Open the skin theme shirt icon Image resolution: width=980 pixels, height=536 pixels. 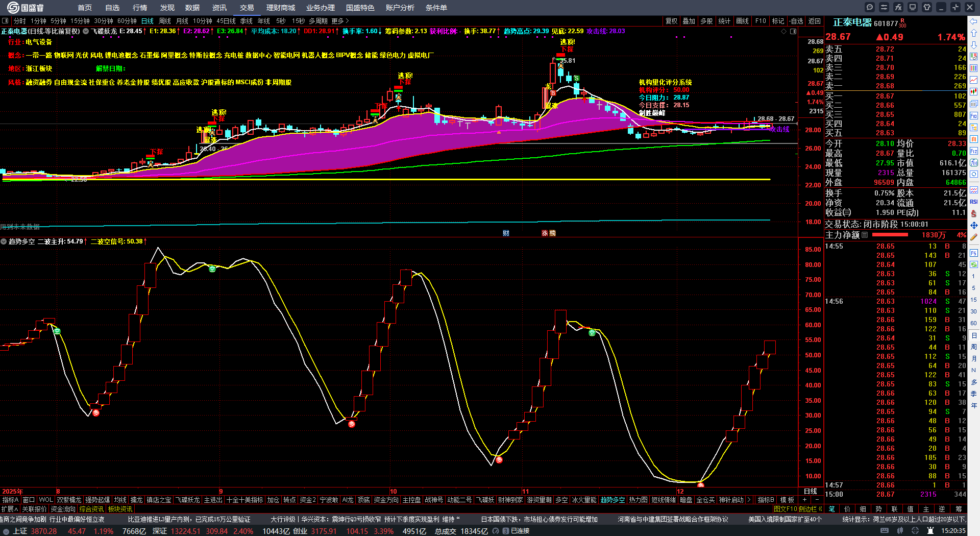tap(927, 7)
